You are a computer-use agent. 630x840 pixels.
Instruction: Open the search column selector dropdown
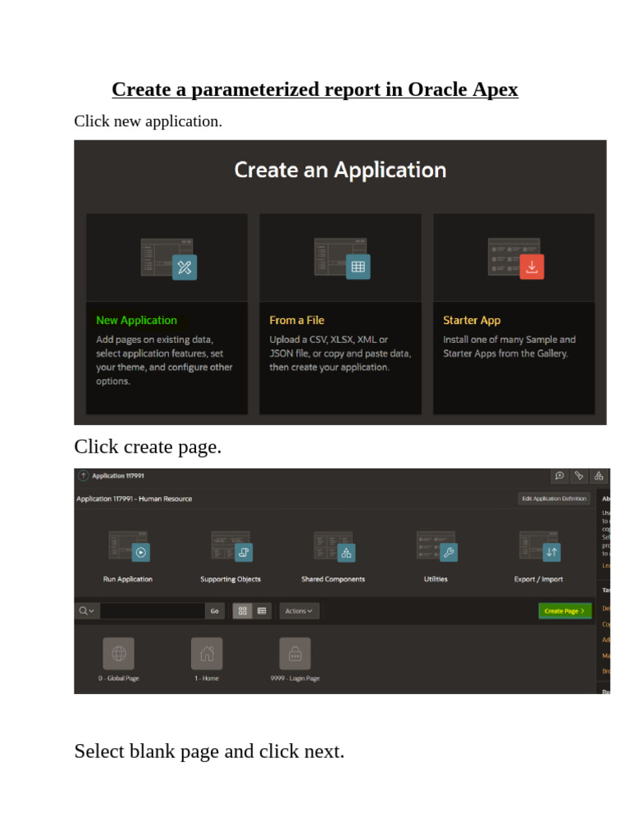(x=86, y=610)
